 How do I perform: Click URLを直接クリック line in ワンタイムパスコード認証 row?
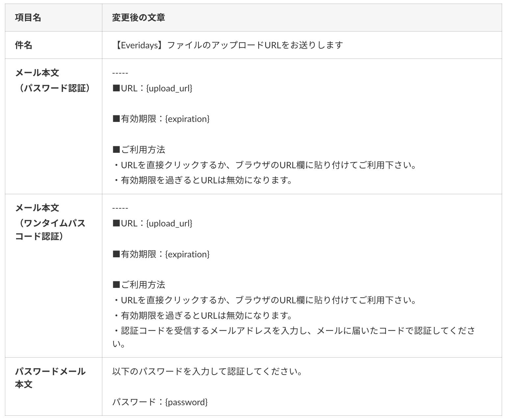(265, 300)
